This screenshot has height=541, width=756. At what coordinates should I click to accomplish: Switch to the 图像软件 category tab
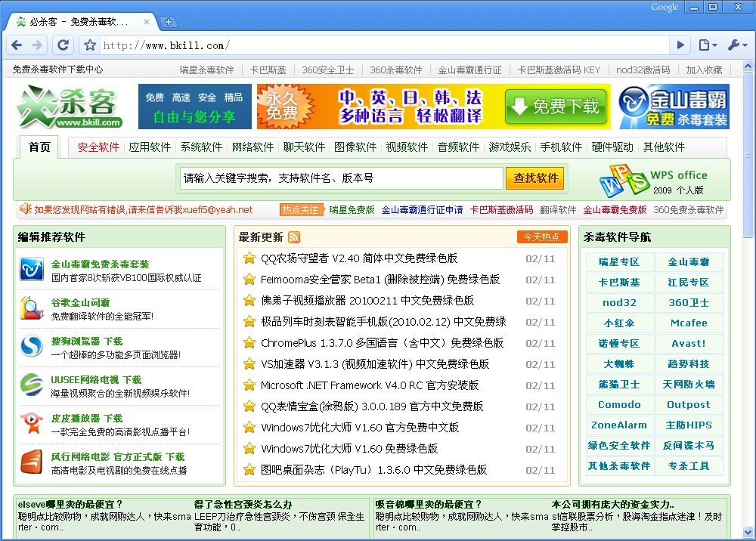pos(355,147)
